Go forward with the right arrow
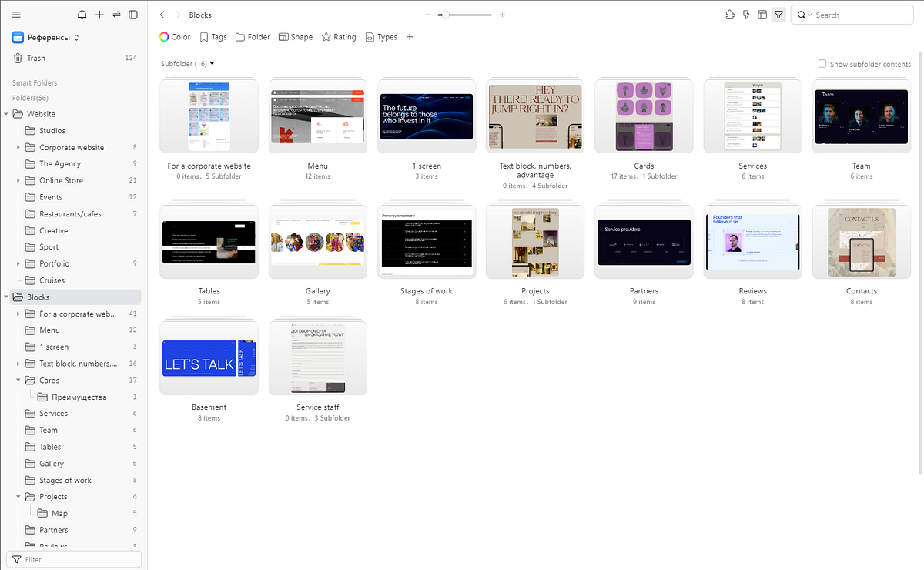 pos(179,15)
